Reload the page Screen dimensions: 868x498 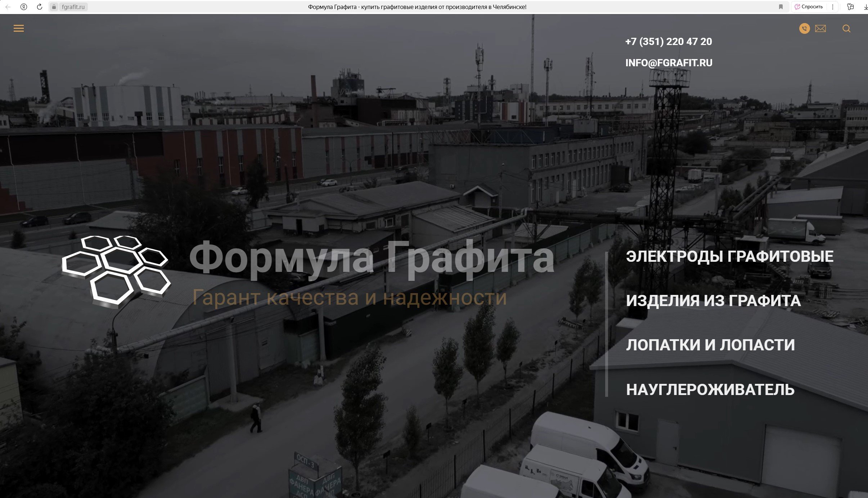tap(40, 7)
